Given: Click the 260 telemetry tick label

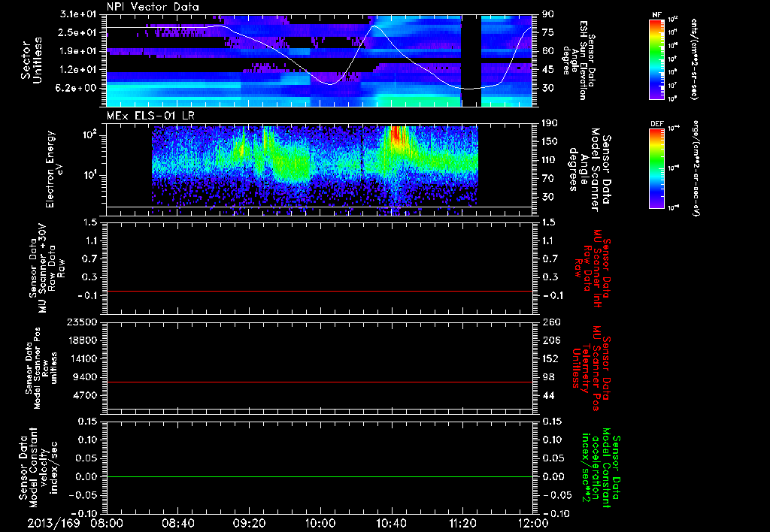Looking at the screenshot, I should pyautogui.click(x=550, y=322).
